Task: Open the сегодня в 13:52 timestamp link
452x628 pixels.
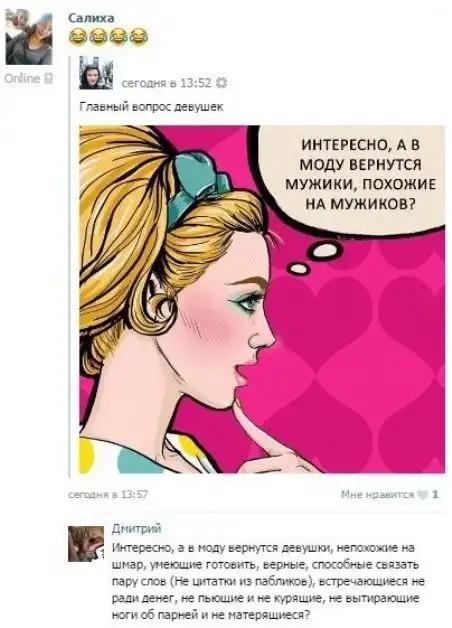Action: [166, 83]
